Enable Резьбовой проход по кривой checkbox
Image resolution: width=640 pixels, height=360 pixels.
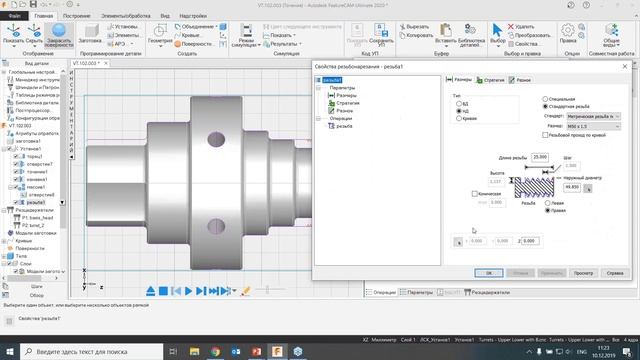coord(545,135)
